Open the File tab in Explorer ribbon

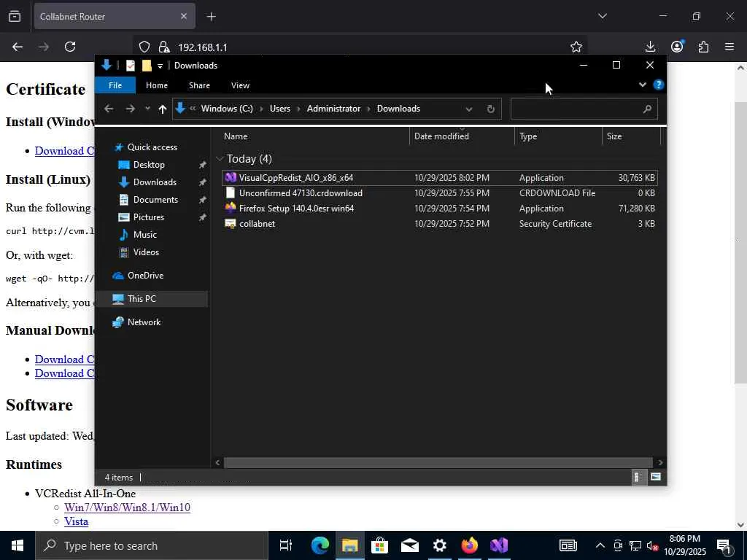point(115,85)
